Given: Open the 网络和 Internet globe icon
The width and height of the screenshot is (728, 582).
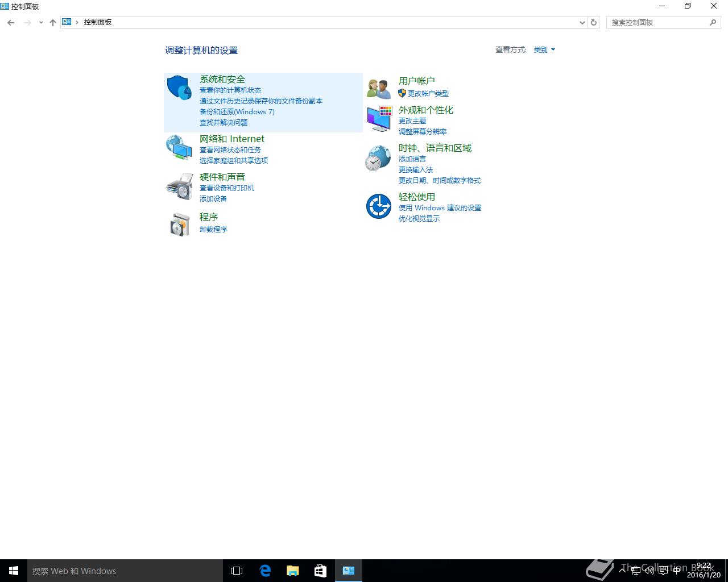Looking at the screenshot, I should click(x=179, y=147).
